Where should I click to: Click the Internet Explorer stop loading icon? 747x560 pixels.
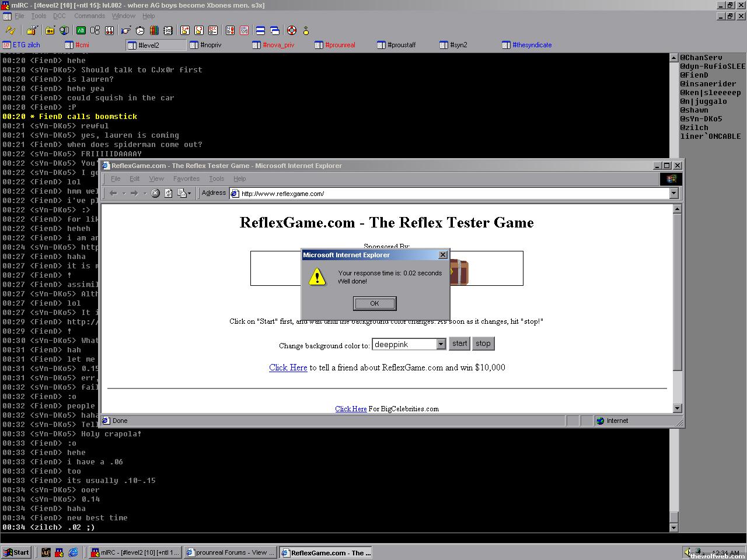(155, 193)
